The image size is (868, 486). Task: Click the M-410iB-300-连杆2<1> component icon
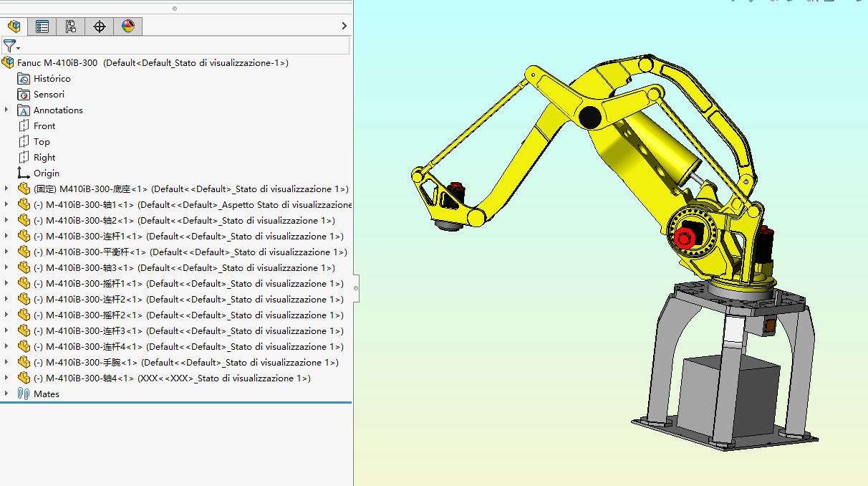[24, 300]
